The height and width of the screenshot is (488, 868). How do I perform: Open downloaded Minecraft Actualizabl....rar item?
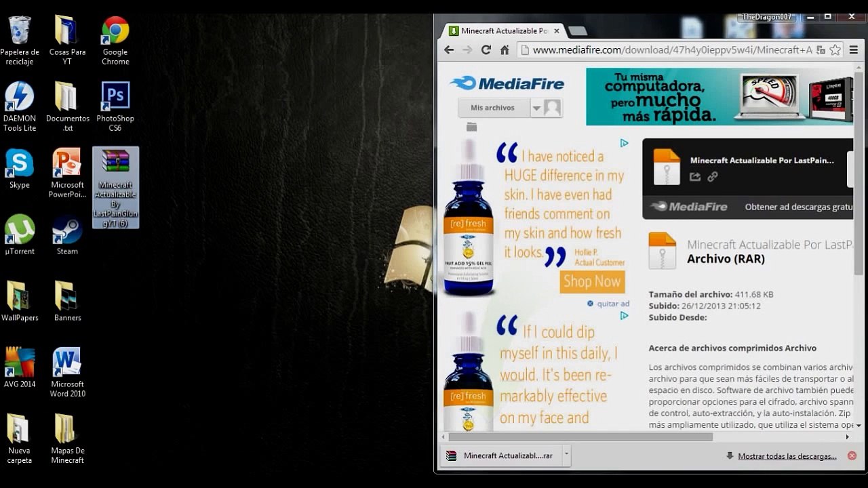(500, 455)
